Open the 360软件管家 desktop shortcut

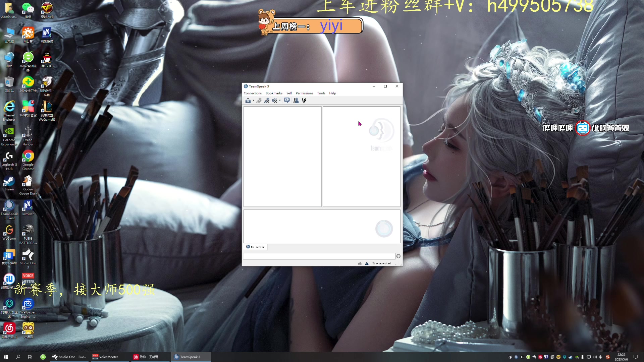[x=28, y=109]
